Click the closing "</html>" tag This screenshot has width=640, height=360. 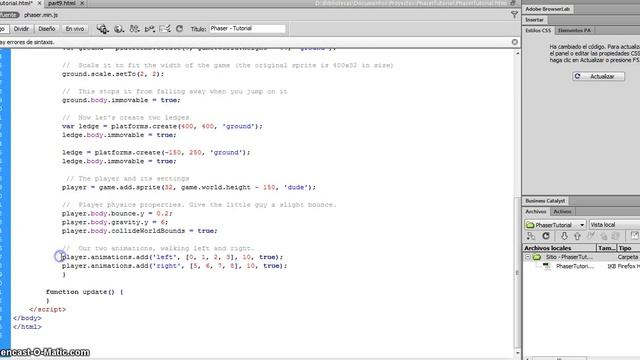[x=27, y=327]
